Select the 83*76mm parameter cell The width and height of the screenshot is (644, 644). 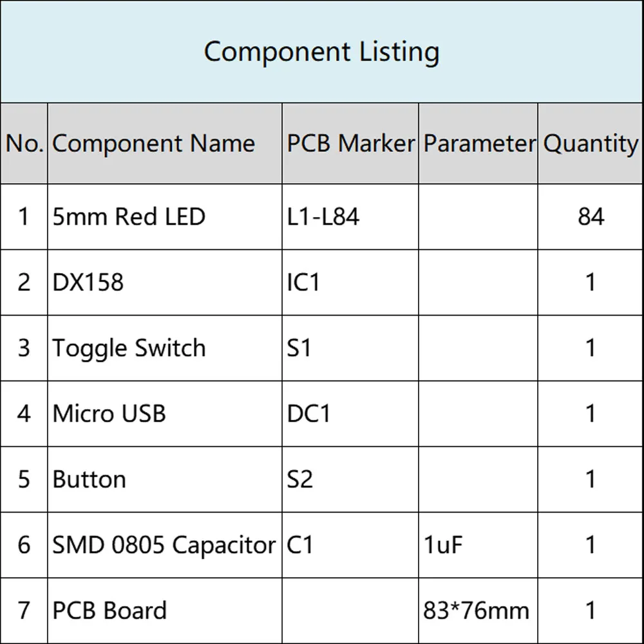pyautogui.click(x=478, y=611)
